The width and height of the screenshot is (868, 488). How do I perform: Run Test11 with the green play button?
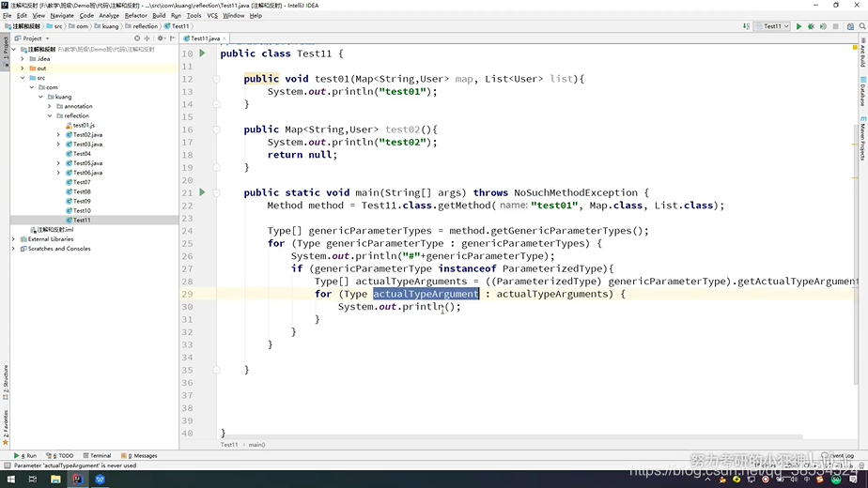click(x=798, y=26)
